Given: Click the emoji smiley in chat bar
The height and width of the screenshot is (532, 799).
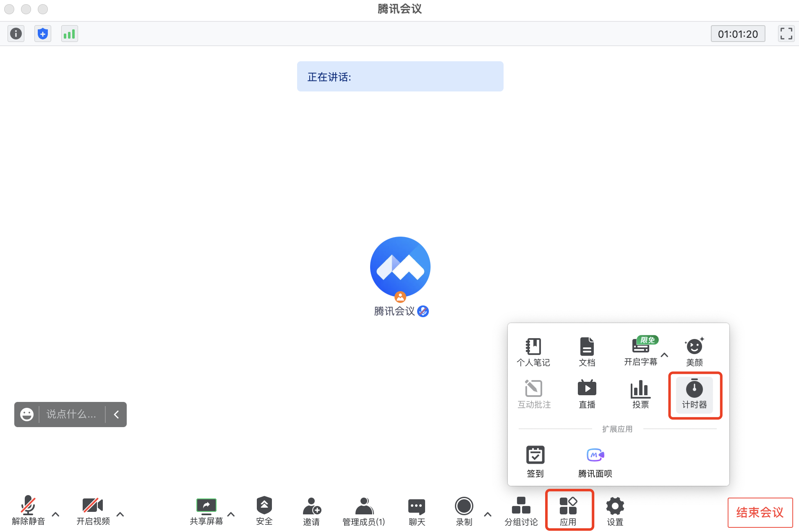Looking at the screenshot, I should [27, 415].
